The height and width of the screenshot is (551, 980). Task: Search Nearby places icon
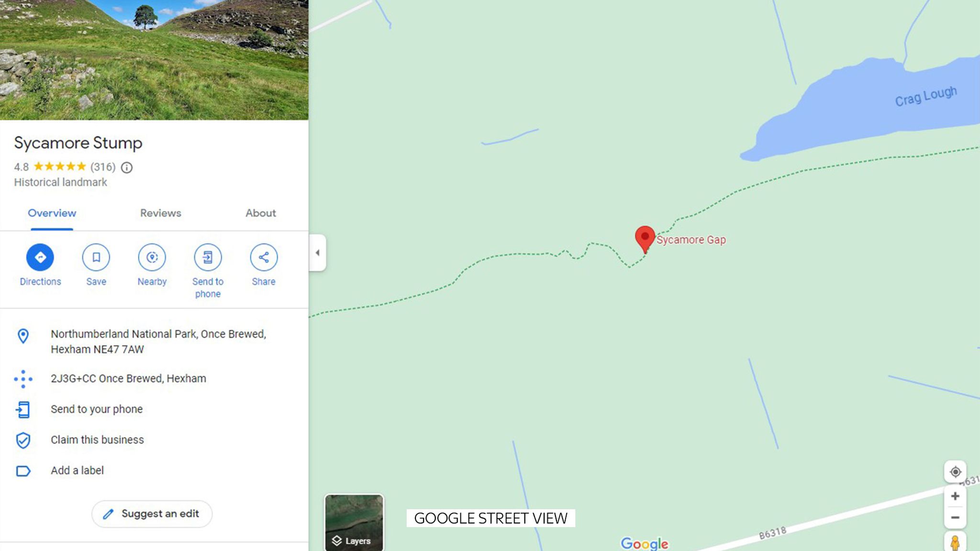152,257
